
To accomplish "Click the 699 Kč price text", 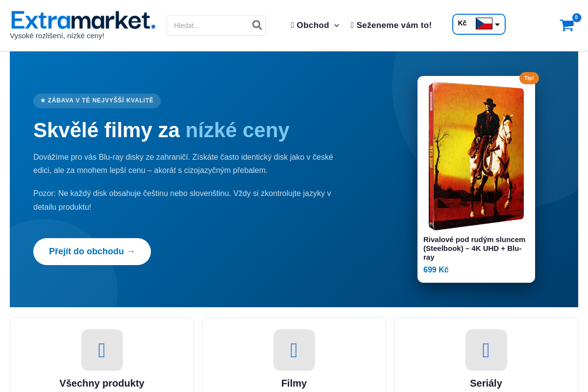I will (x=436, y=269).
